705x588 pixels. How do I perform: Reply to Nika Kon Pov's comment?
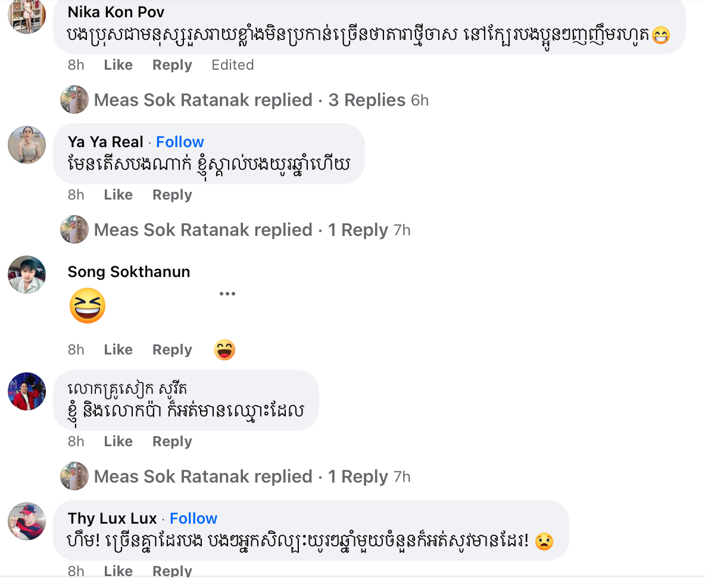pyautogui.click(x=172, y=65)
